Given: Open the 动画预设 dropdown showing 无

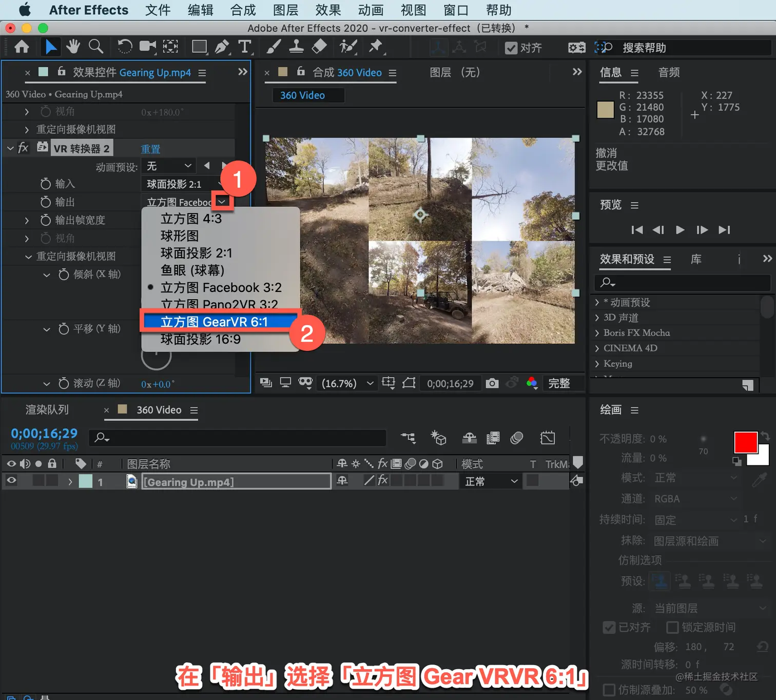Looking at the screenshot, I should [x=169, y=166].
